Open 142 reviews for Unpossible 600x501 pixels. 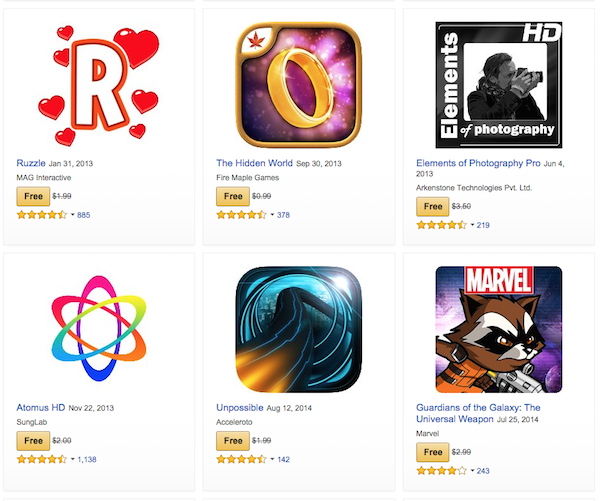point(284,459)
